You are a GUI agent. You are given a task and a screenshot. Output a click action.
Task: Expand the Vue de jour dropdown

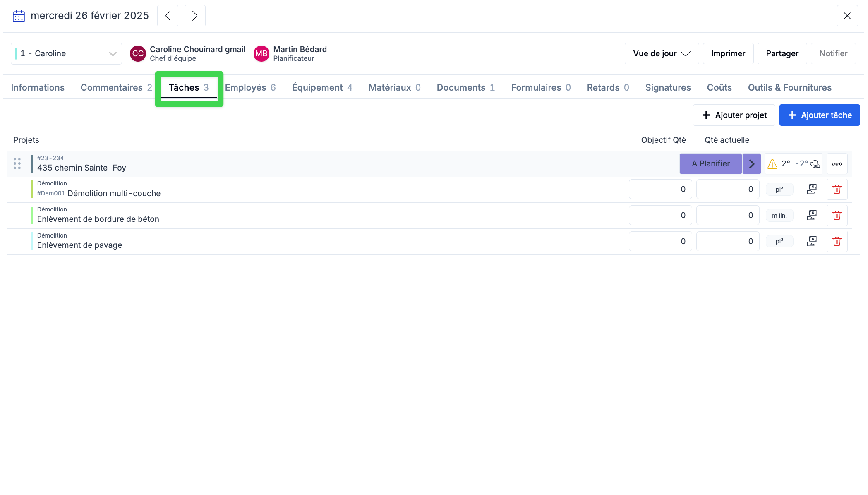661,54
